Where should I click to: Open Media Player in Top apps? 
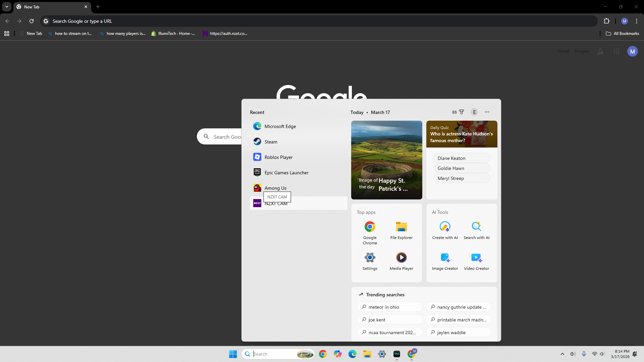point(401,261)
